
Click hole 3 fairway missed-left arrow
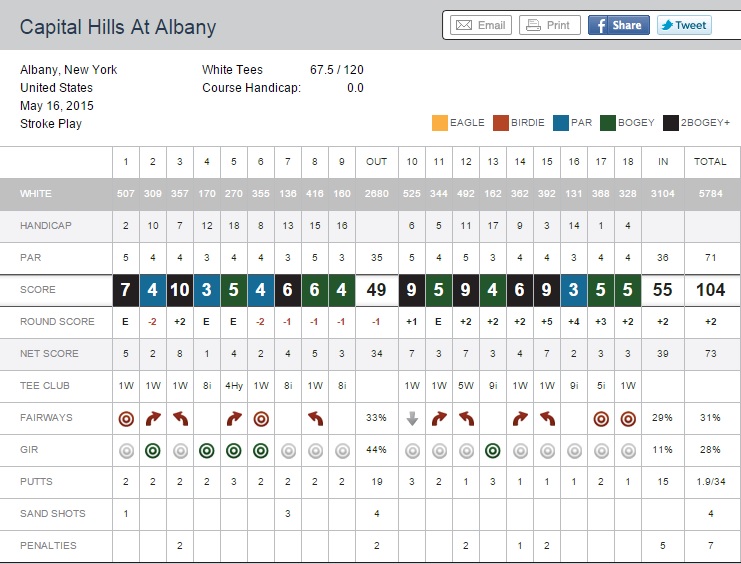tap(180, 419)
